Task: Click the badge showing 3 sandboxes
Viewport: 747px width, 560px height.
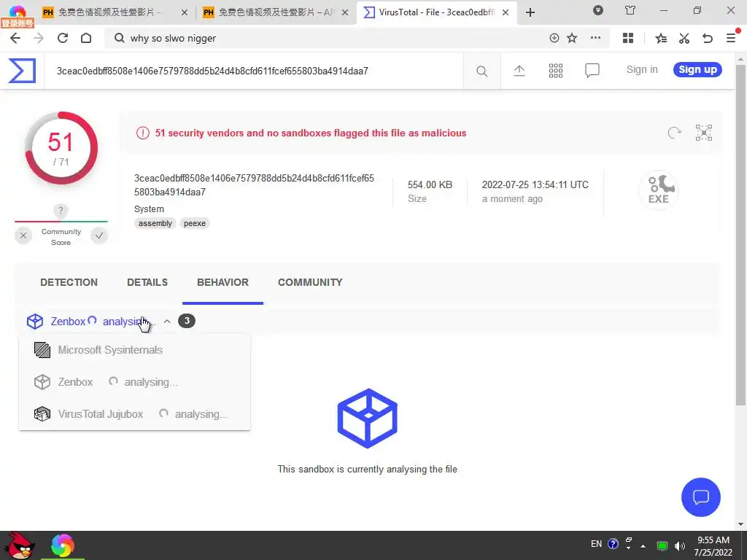Action: 187,321
